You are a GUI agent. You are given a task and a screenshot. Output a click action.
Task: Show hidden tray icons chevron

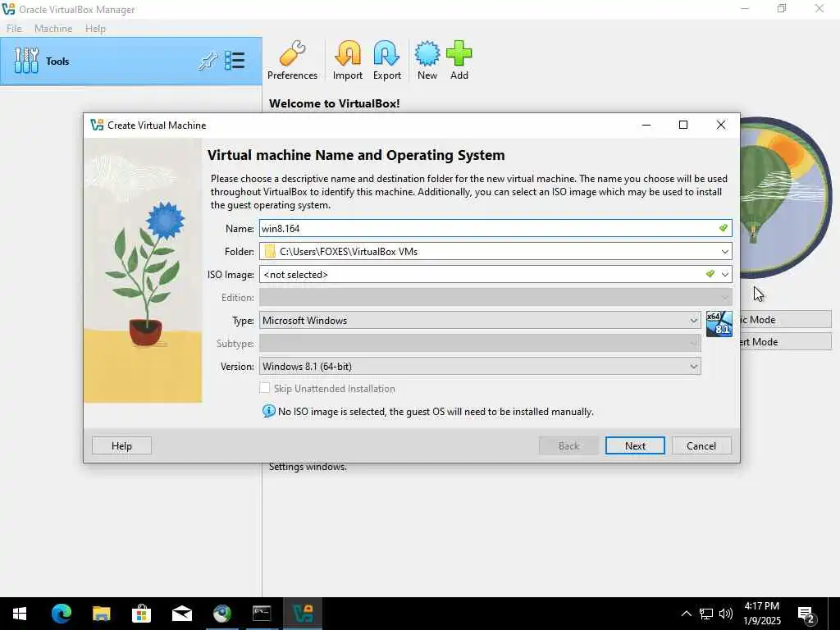pyautogui.click(x=687, y=614)
